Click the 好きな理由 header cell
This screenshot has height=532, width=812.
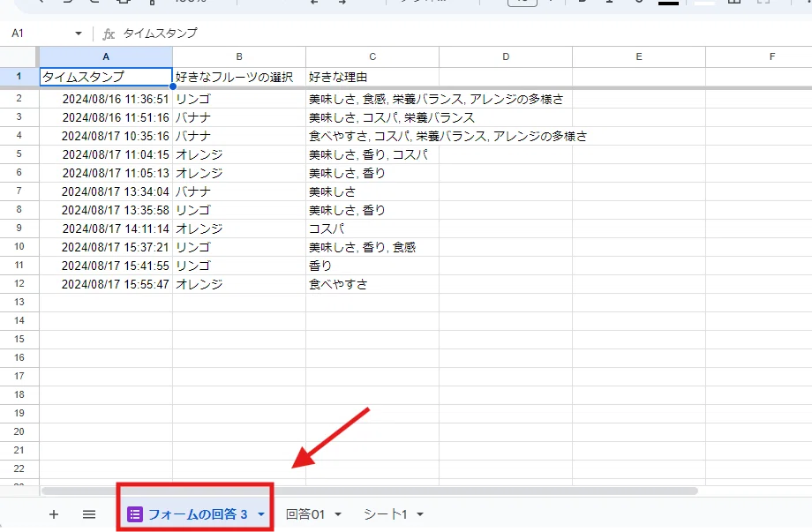(372, 77)
